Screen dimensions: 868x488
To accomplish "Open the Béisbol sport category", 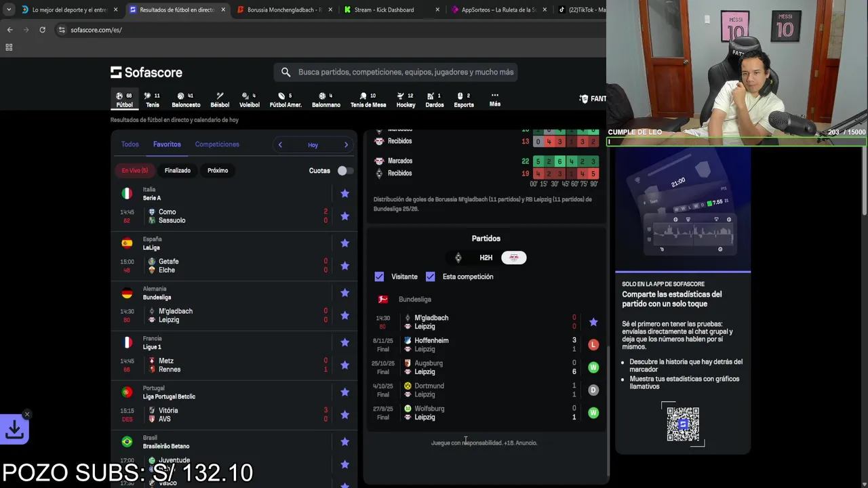I will tap(220, 100).
